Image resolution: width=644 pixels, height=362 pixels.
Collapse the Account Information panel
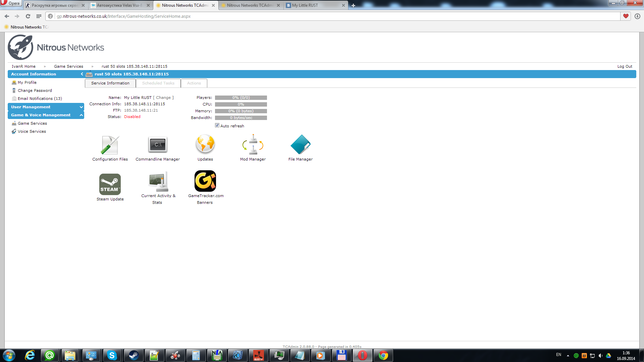(x=82, y=74)
